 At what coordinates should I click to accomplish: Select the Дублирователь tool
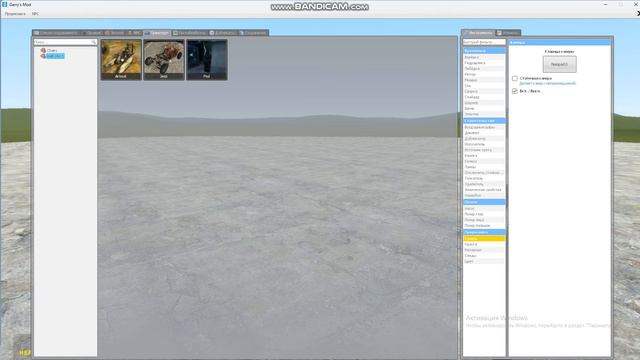[x=484, y=139]
